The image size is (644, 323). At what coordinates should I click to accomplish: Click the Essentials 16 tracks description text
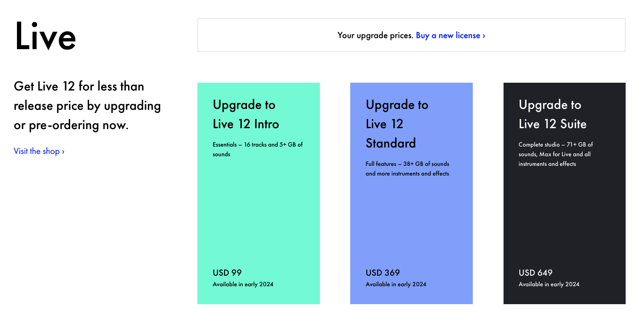click(x=258, y=149)
